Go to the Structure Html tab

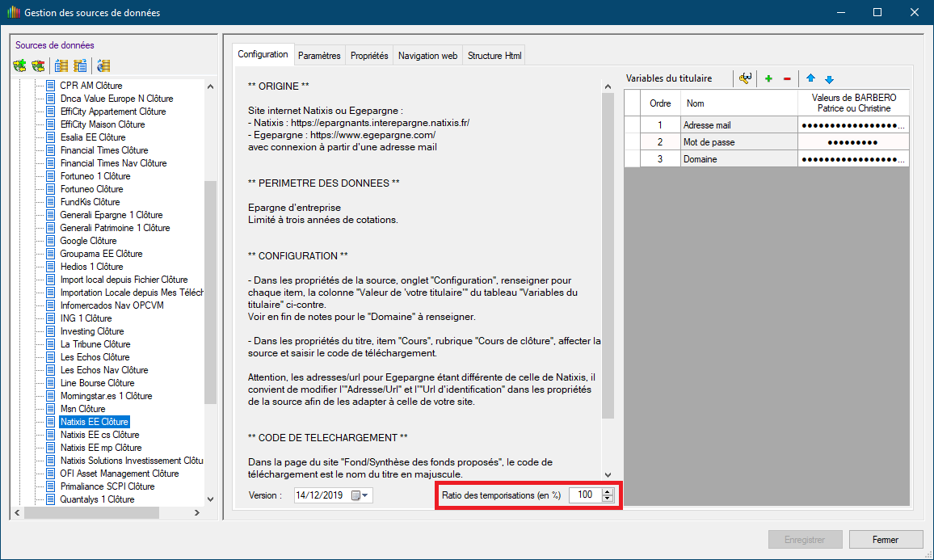coord(494,56)
